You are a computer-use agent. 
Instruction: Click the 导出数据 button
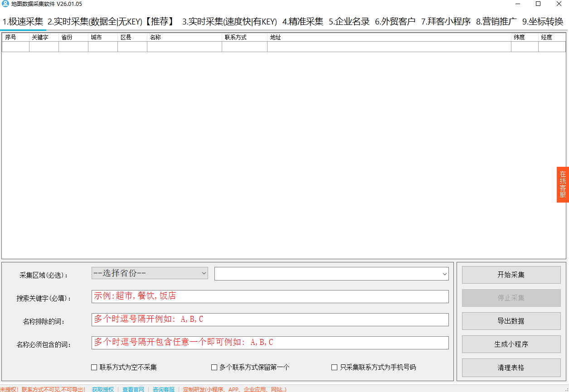point(511,321)
